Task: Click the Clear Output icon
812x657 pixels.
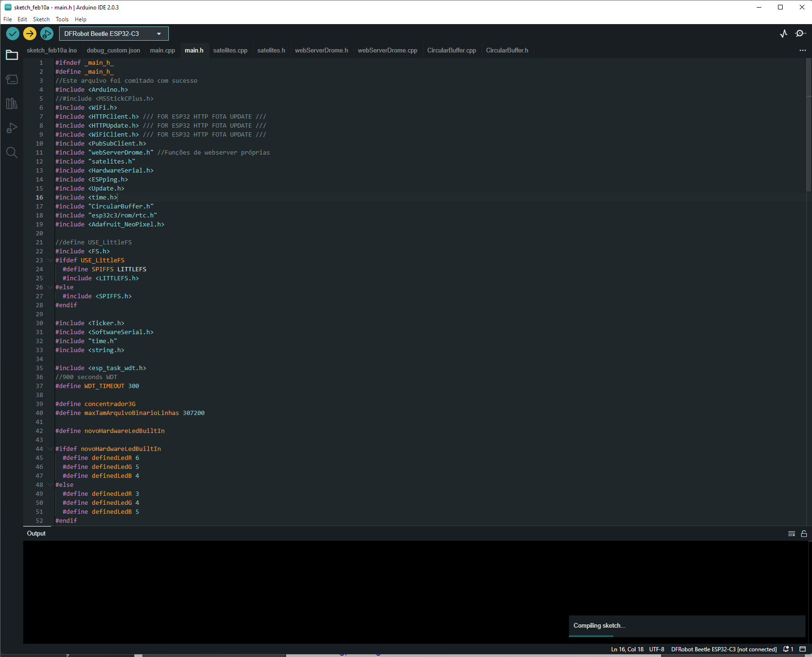Action: [x=791, y=533]
